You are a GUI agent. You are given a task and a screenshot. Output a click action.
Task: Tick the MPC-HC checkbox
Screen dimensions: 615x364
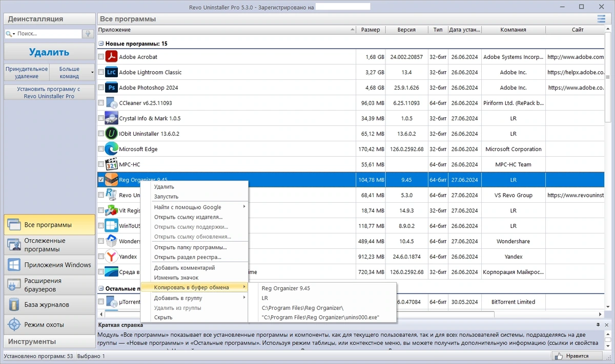101,164
